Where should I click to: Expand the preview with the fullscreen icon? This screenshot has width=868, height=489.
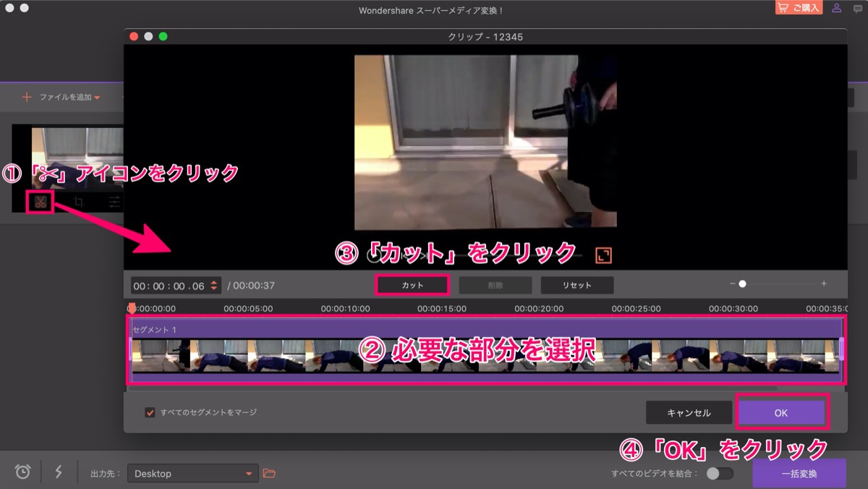click(x=603, y=255)
